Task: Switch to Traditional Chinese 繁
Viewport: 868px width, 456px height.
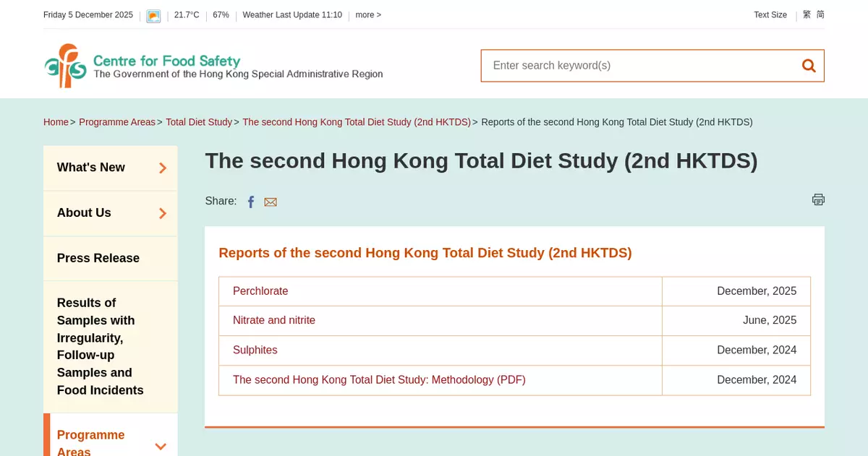Action: tap(807, 14)
